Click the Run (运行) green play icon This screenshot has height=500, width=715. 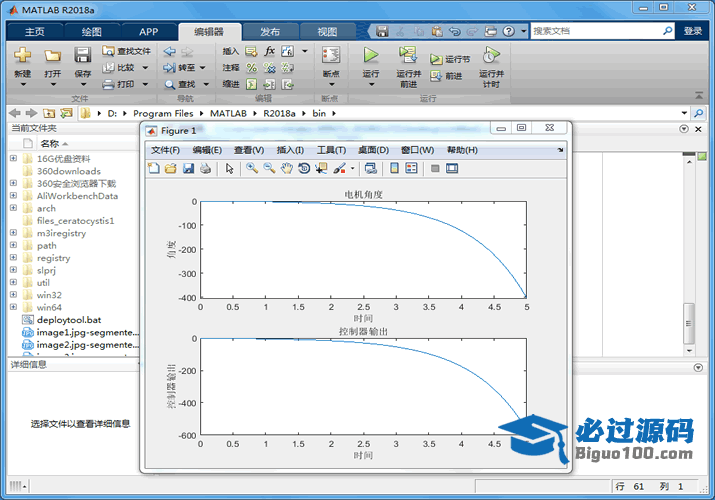(x=371, y=55)
